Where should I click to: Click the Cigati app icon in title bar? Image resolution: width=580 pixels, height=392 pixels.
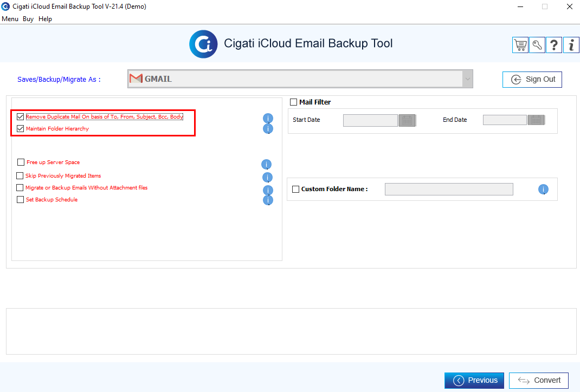(5, 6)
